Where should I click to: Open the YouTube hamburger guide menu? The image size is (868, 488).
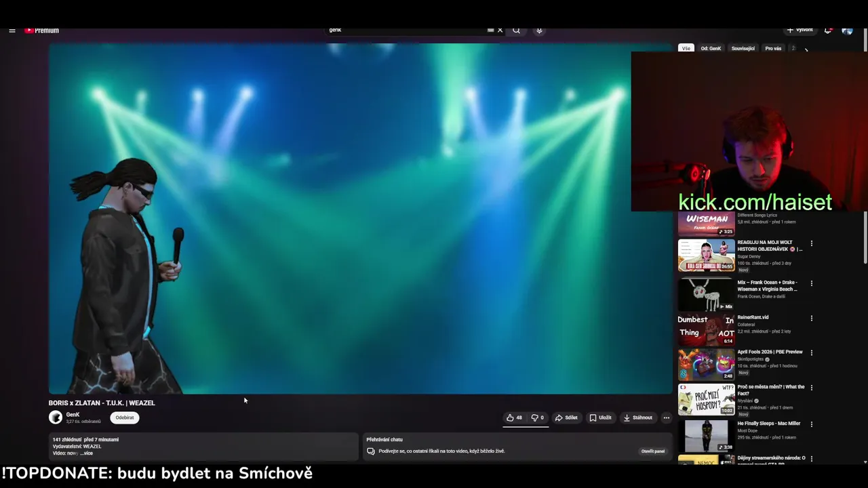[12, 30]
